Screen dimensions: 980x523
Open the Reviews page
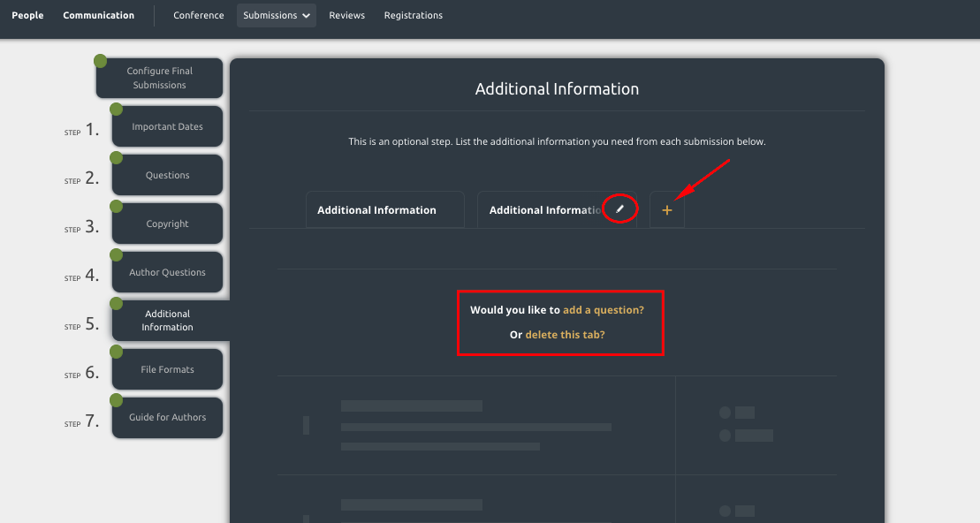(x=346, y=15)
